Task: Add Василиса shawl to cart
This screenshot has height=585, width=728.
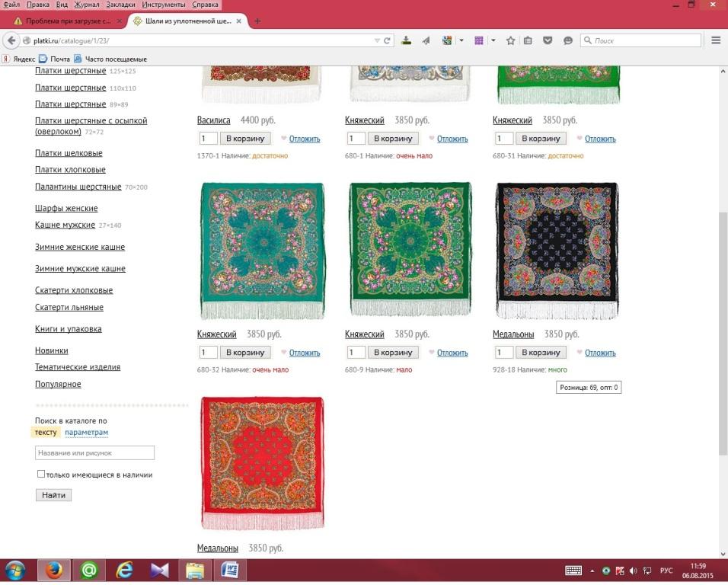Action: pyautogui.click(x=245, y=139)
